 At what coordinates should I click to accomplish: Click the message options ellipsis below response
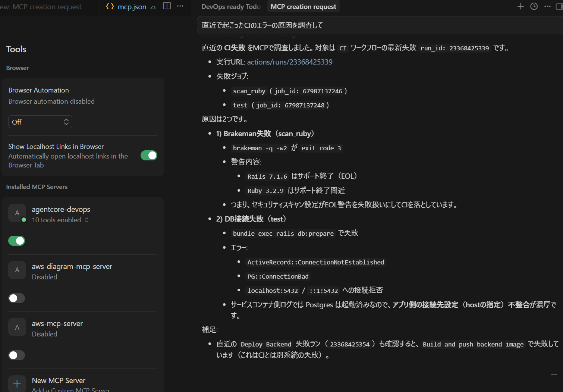pos(554,374)
